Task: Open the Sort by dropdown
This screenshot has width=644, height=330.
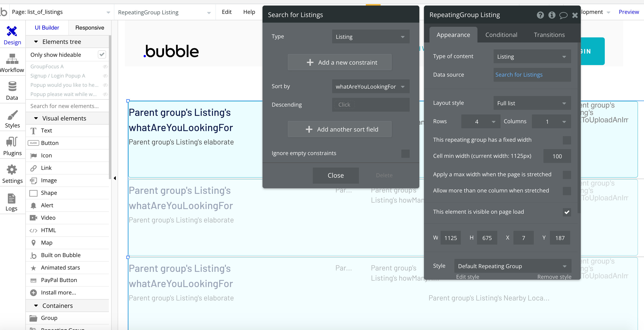Action: [370, 87]
